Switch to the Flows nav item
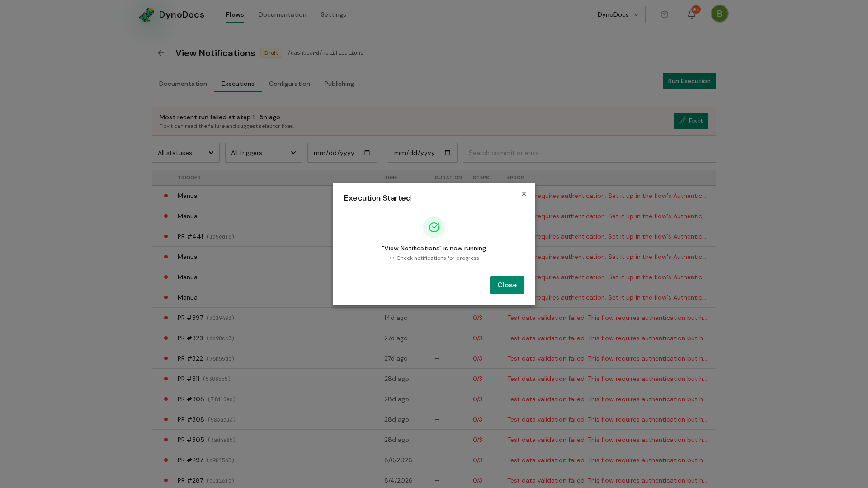This screenshot has height=488, width=868. 235,14
